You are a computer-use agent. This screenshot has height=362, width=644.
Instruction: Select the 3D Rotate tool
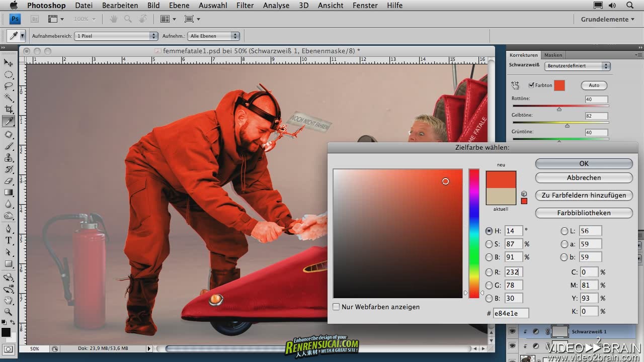click(x=9, y=277)
